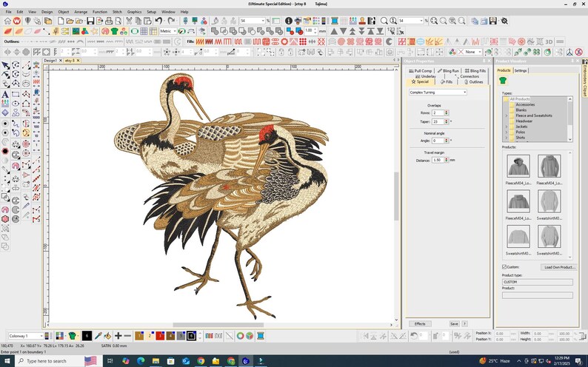The width and height of the screenshot is (588, 367).
Task: Select color swatch 3 red
Action: click(160, 336)
